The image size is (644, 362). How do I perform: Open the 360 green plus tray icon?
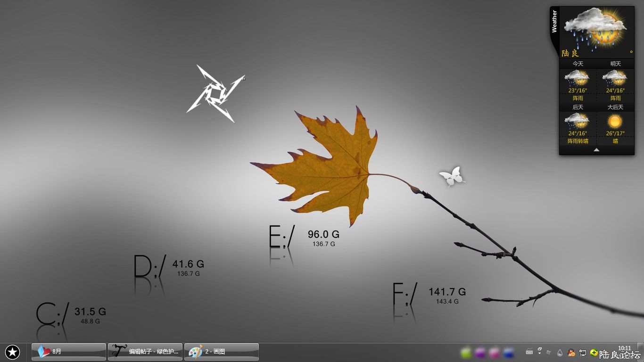594,352
